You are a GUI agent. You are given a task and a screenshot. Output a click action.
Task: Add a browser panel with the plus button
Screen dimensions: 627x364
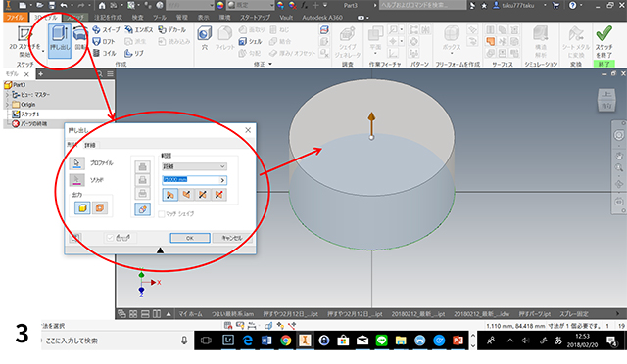(40, 74)
